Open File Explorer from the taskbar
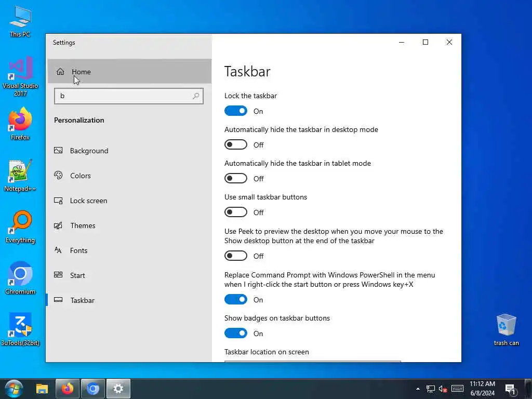 (x=42, y=389)
